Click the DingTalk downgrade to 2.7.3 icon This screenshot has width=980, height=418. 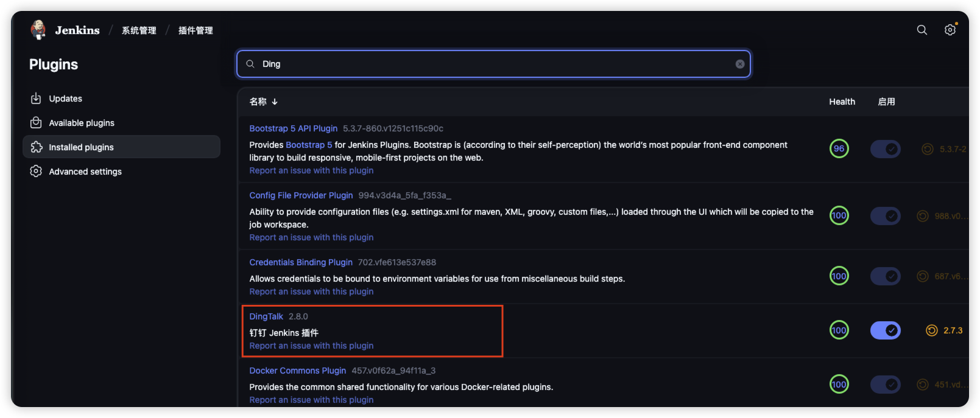(932, 330)
